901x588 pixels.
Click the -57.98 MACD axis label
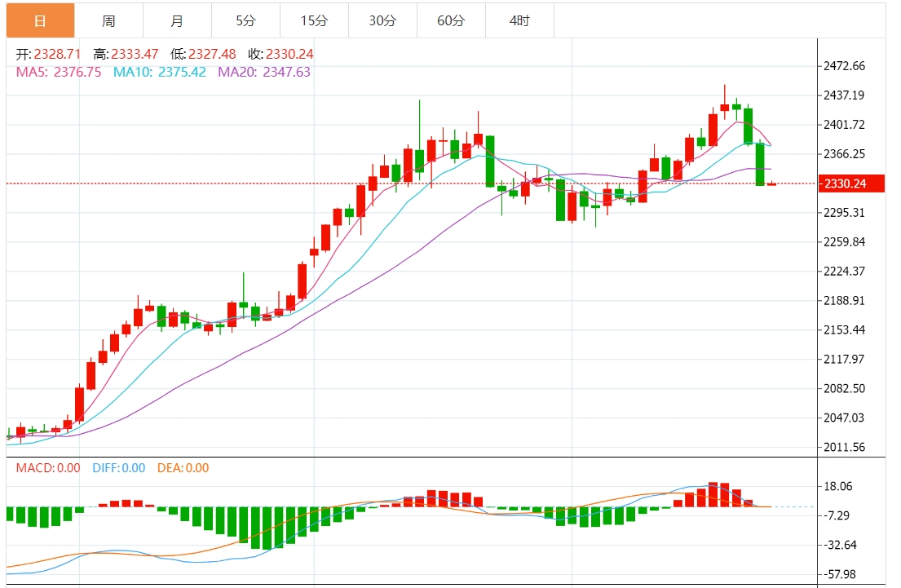pyautogui.click(x=840, y=574)
